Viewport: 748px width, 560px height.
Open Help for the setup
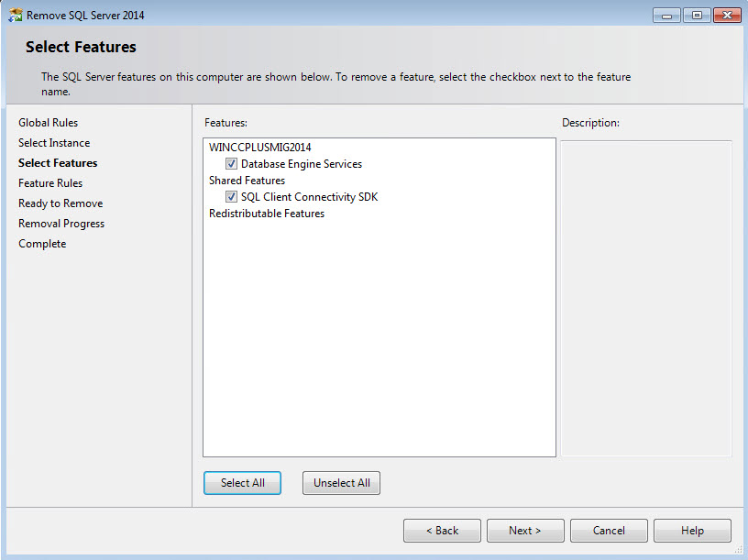(x=692, y=531)
